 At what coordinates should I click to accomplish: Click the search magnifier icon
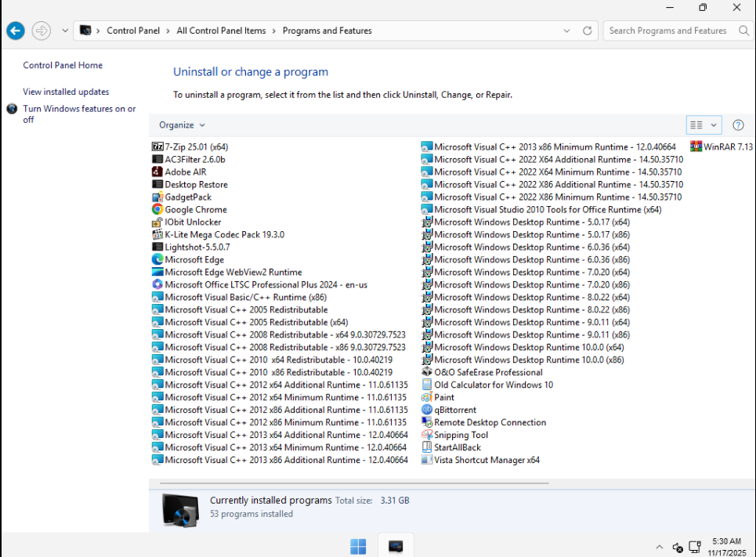click(x=743, y=31)
